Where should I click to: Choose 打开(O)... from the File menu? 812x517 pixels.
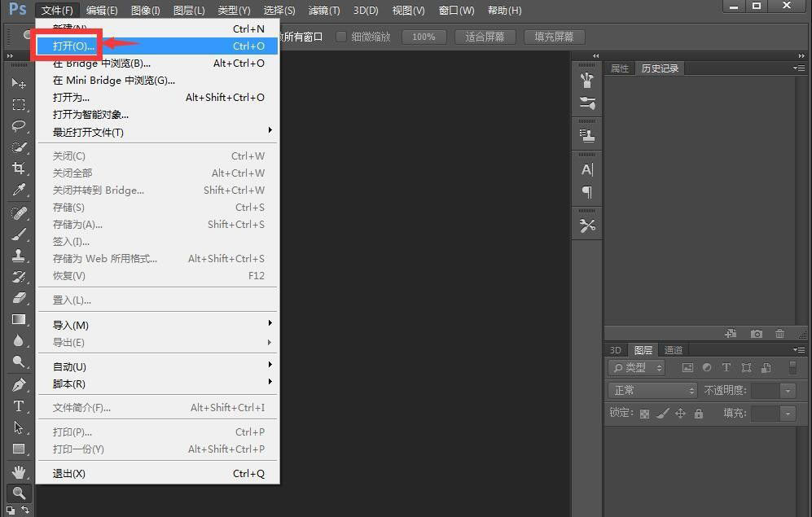[x=73, y=46]
